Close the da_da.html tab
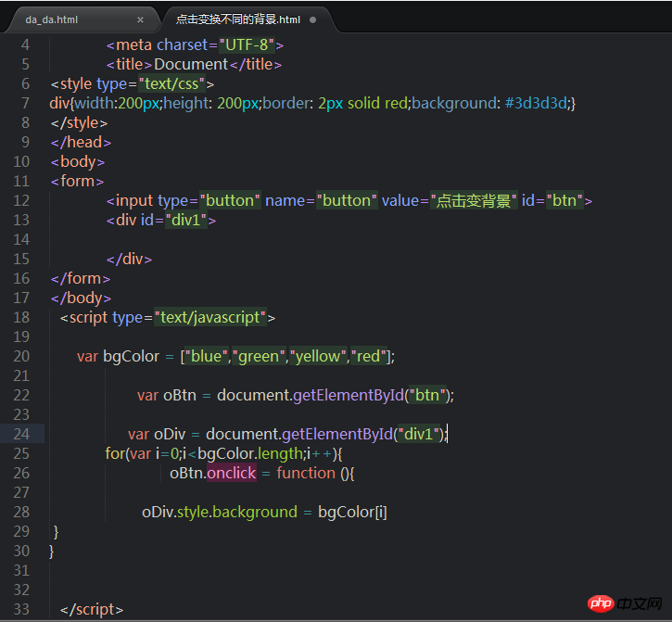The width and height of the screenshot is (672, 622). (x=140, y=19)
